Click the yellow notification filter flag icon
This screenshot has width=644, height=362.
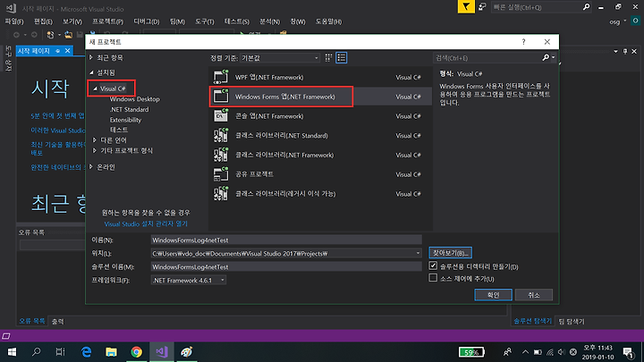tap(466, 6)
